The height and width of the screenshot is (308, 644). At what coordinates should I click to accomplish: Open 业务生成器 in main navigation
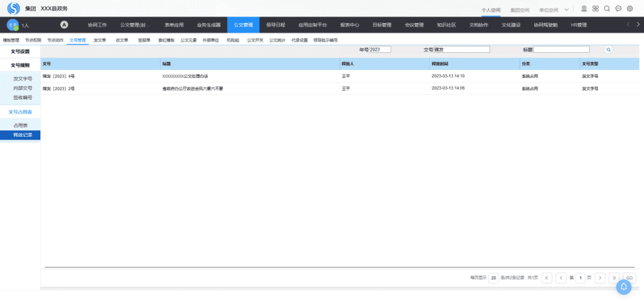209,25
